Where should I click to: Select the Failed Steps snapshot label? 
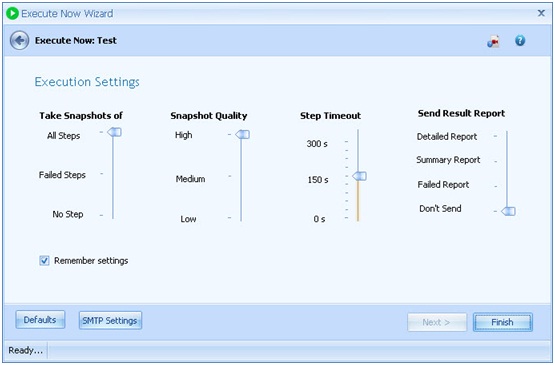tap(62, 175)
